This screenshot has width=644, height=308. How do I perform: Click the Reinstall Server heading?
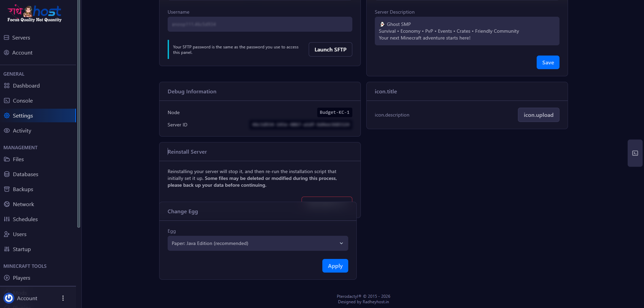tap(187, 152)
